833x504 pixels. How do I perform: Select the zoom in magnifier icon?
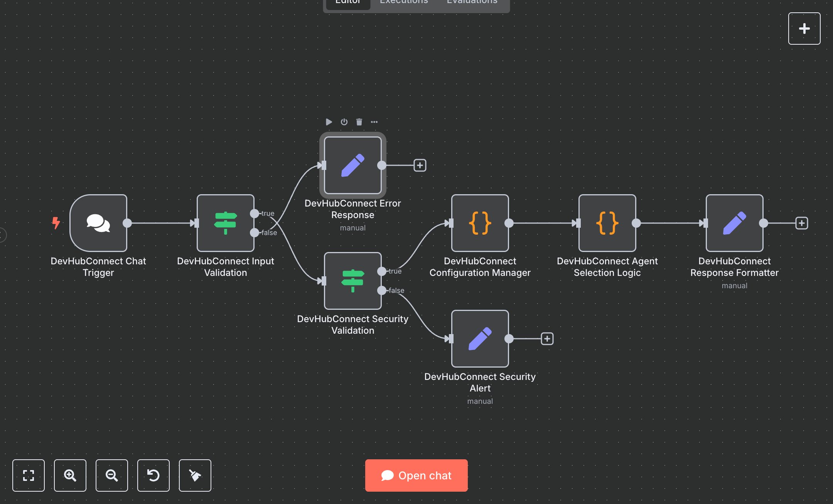click(70, 475)
